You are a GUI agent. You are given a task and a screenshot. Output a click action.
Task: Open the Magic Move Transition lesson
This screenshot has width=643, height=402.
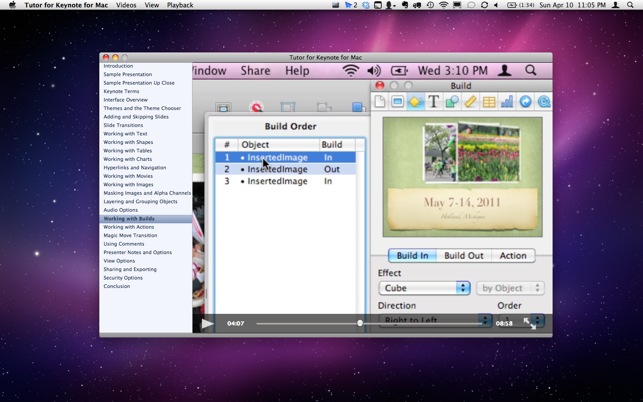(x=130, y=235)
